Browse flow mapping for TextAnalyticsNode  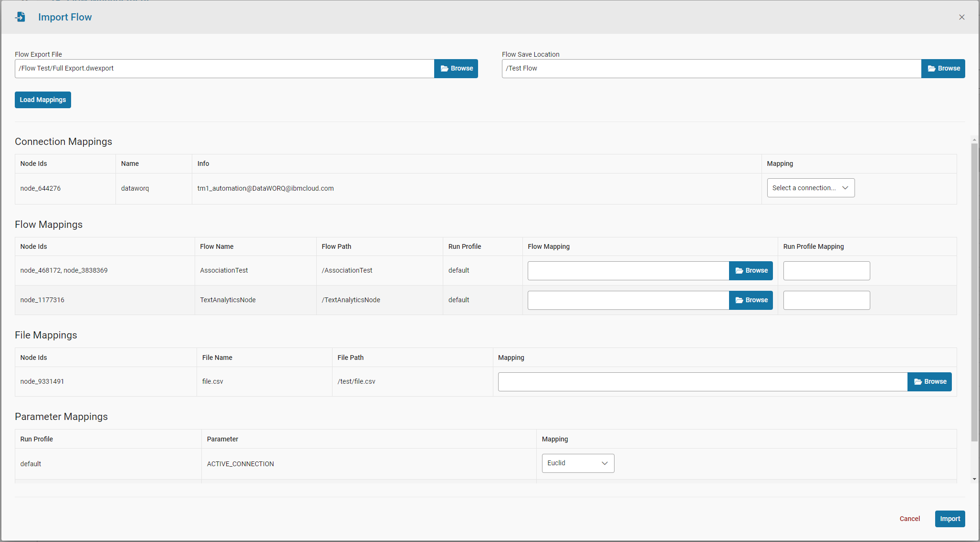(751, 300)
